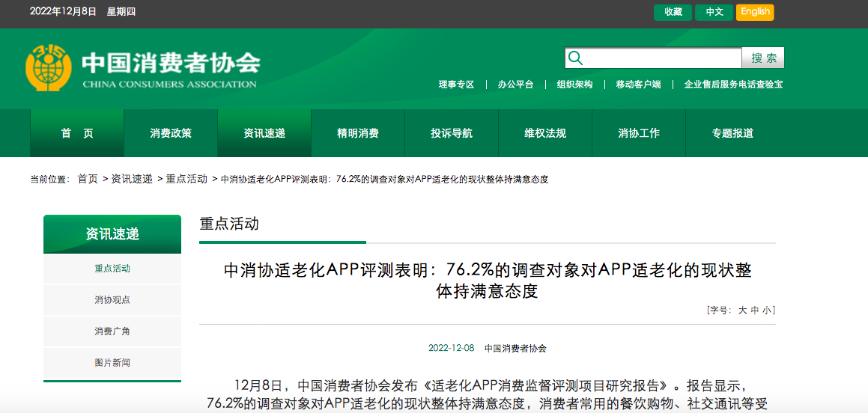
Task: Click the 收藏 bookmark button
Action: [x=673, y=12]
